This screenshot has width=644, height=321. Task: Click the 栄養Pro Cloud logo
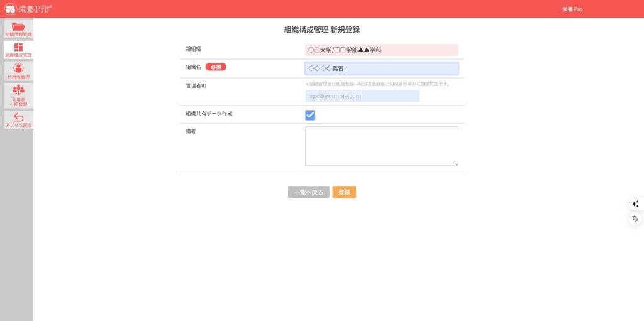(x=26, y=9)
